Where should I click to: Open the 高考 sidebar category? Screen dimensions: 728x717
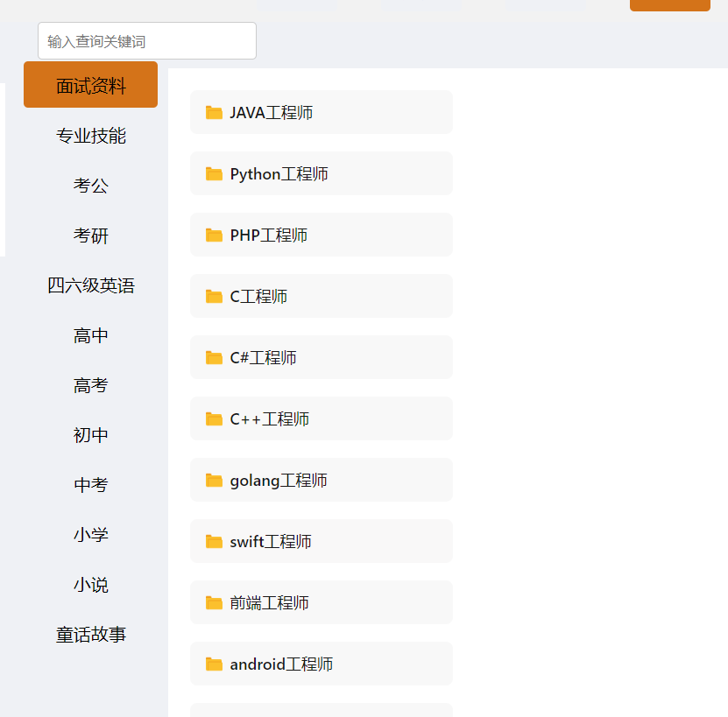click(91, 385)
